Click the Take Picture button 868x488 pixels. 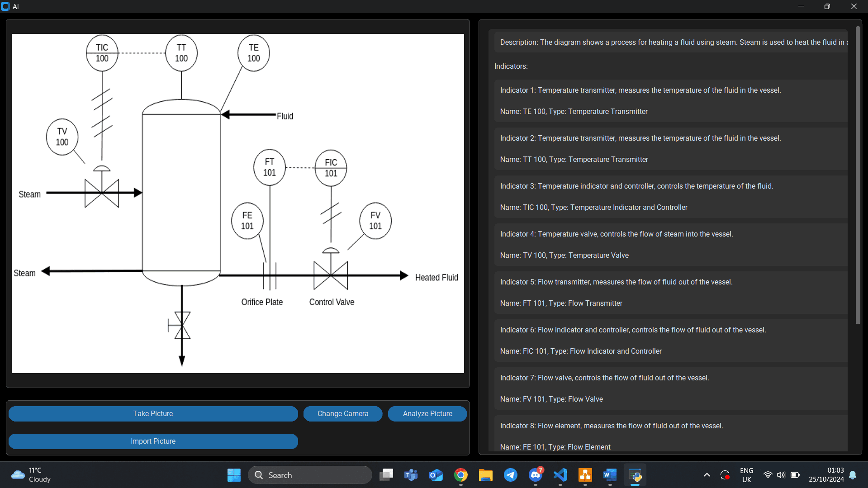153,413
